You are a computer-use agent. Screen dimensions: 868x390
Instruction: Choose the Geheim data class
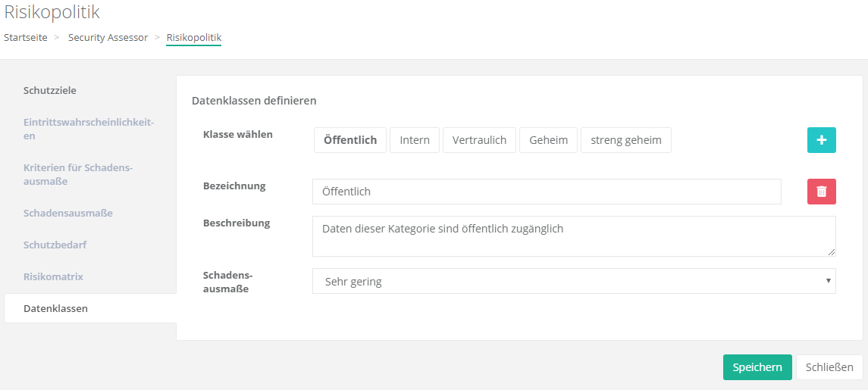click(x=548, y=140)
